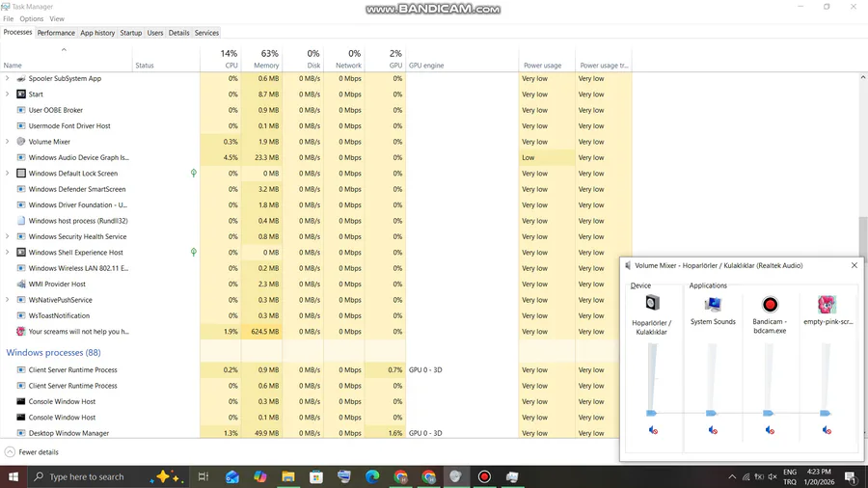Image resolution: width=868 pixels, height=488 pixels.
Task: Click the muted volume icon in system tray
Action: pyautogui.click(x=773, y=477)
